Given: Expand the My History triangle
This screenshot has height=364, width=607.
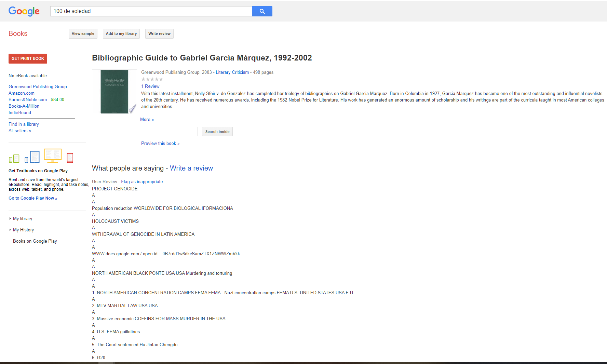Looking at the screenshot, I should (x=10, y=230).
